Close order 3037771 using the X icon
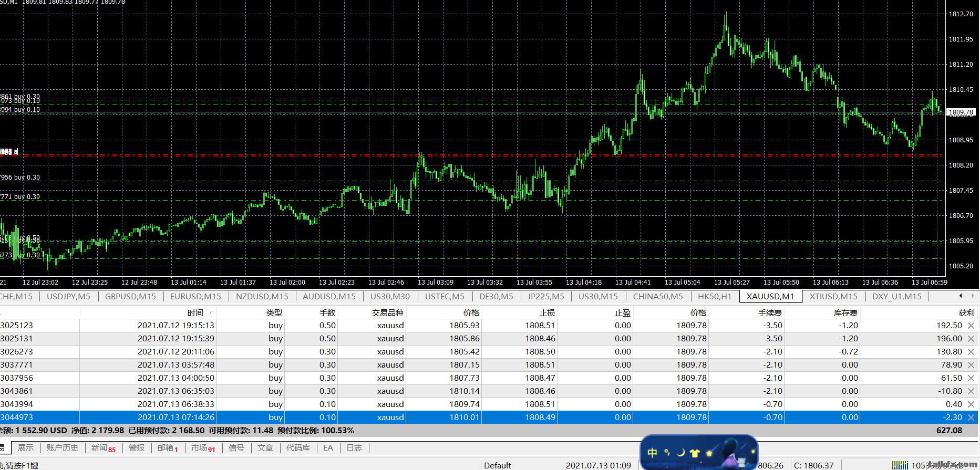This screenshot has width=980, height=470. click(971, 365)
